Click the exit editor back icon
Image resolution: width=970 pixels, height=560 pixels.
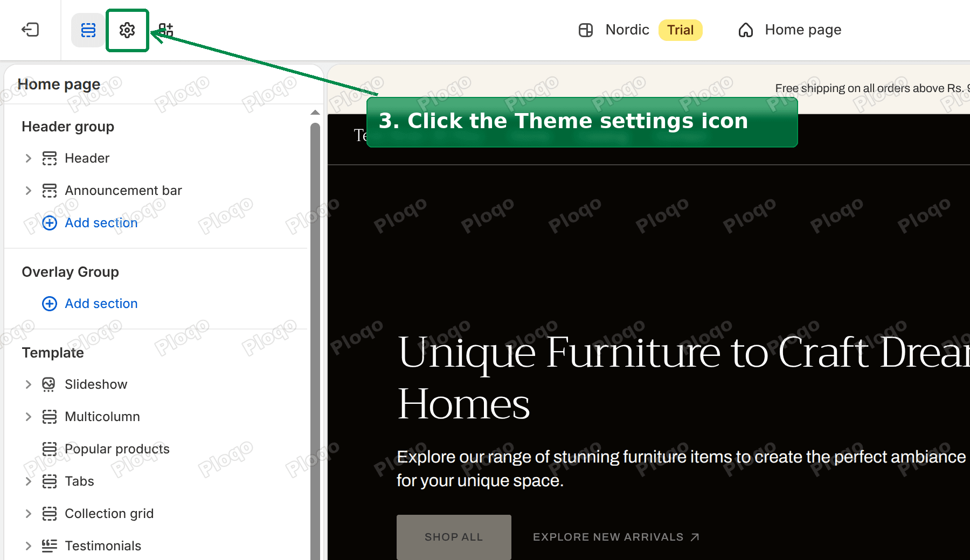[x=30, y=30]
